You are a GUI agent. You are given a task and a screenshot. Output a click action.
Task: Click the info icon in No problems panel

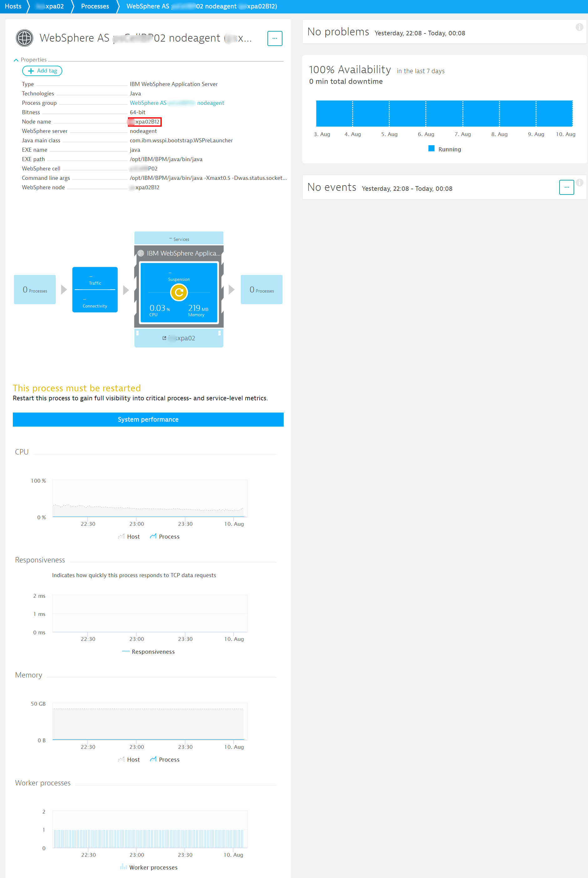coord(579,27)
